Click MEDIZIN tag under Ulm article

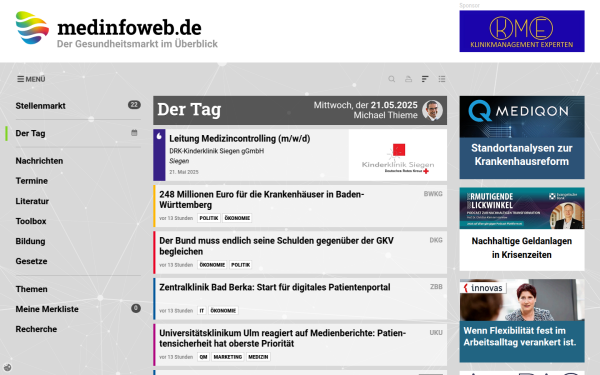[x=258, y=357]
